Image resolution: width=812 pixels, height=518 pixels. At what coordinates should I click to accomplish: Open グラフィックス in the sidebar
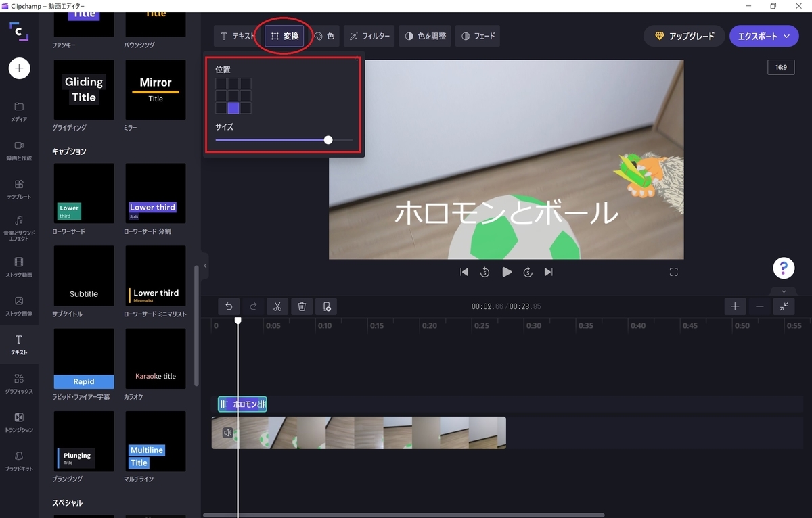(19, 383)
